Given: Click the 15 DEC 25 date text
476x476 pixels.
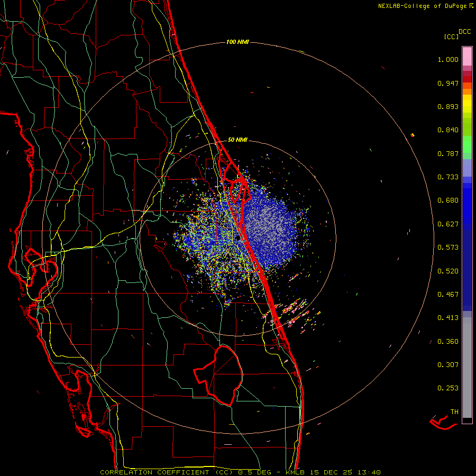Looking at the screenshot, I should click(x=331, y=472).
